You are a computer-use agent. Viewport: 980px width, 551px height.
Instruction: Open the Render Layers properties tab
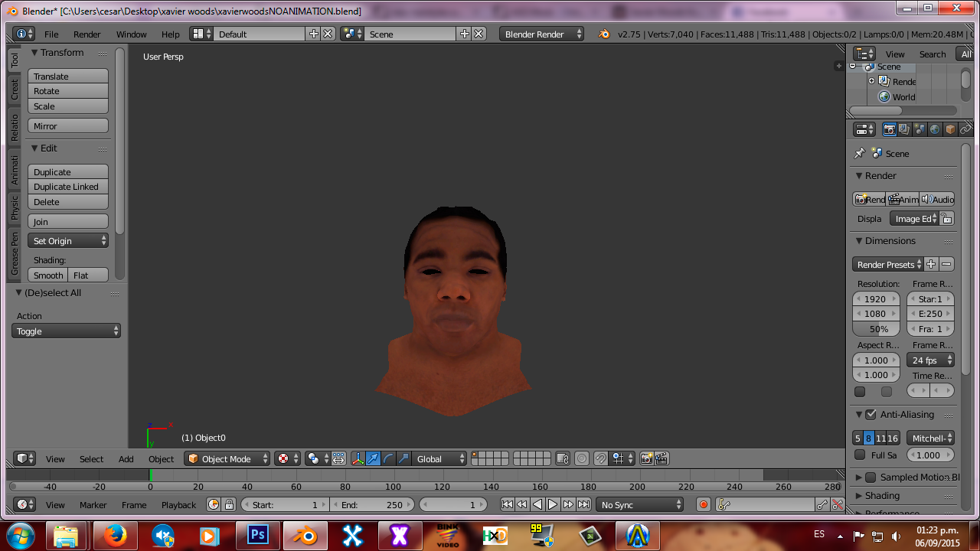pos(904,129)
